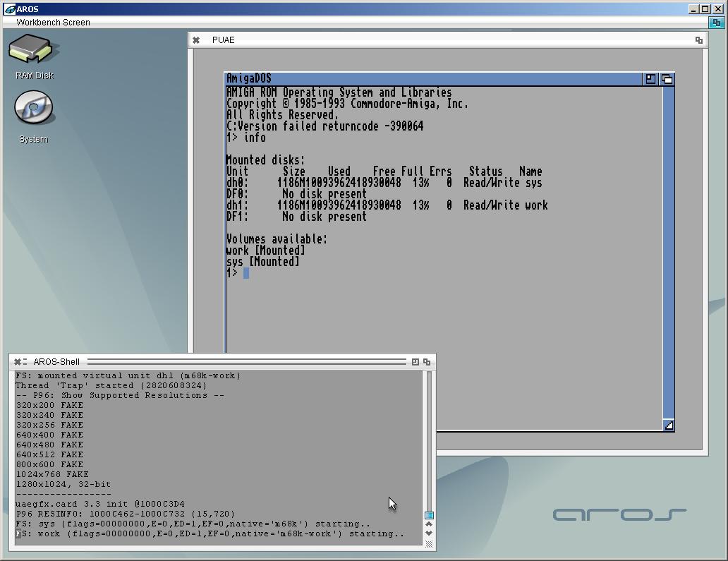Click the 'Mounted disks:' heading

[265, 160]
